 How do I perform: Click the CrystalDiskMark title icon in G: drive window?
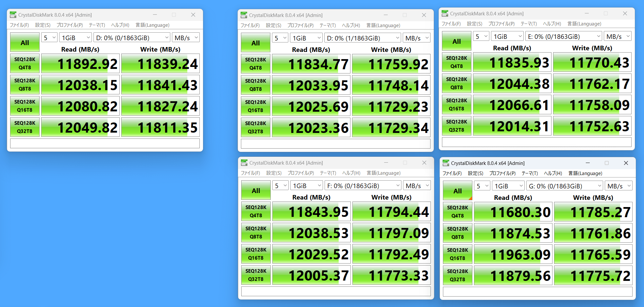tap(446, 163)
